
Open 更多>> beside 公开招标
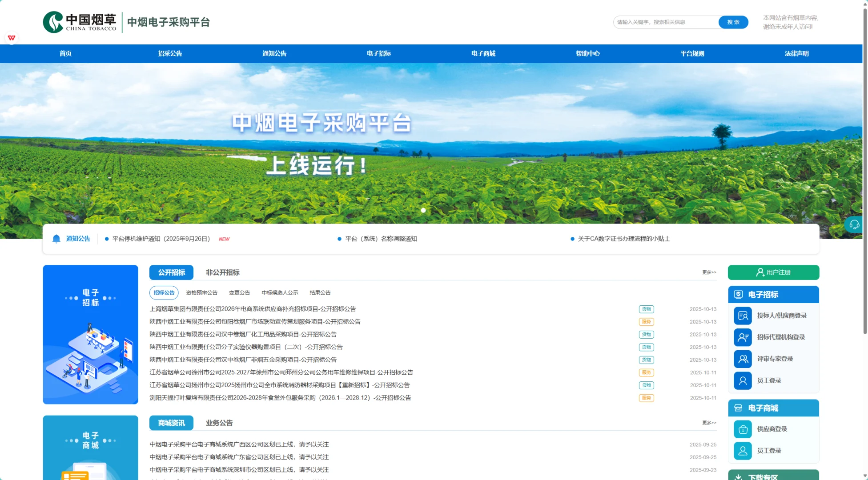click(x=709, y=272)
